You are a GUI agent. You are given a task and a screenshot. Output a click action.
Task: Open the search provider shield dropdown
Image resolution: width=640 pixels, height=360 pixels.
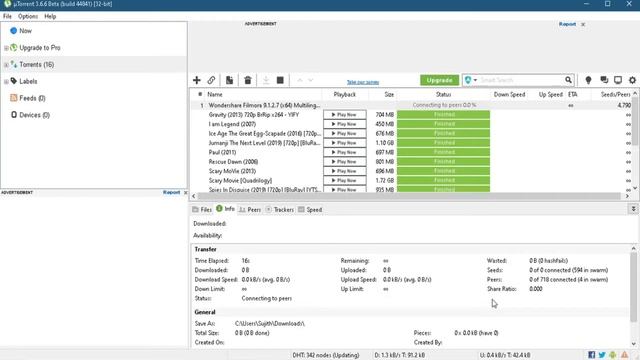point(470,80)
